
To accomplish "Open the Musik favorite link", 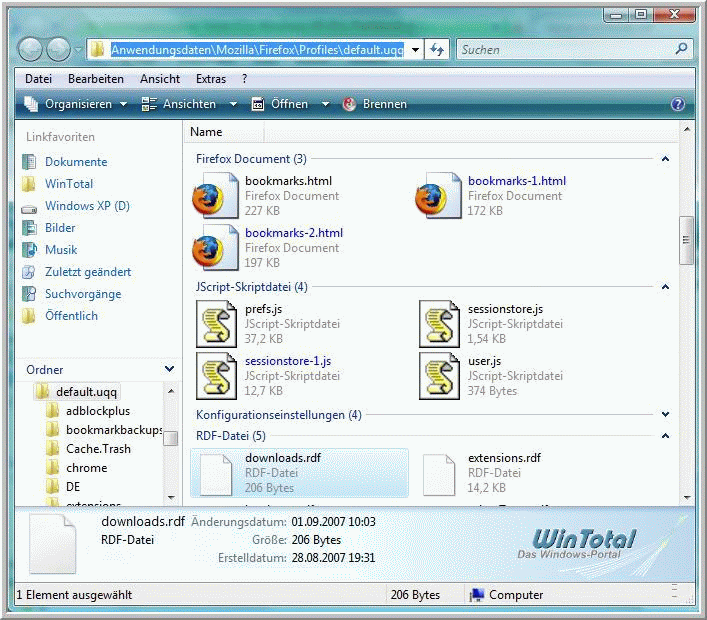I will point(61,250).
